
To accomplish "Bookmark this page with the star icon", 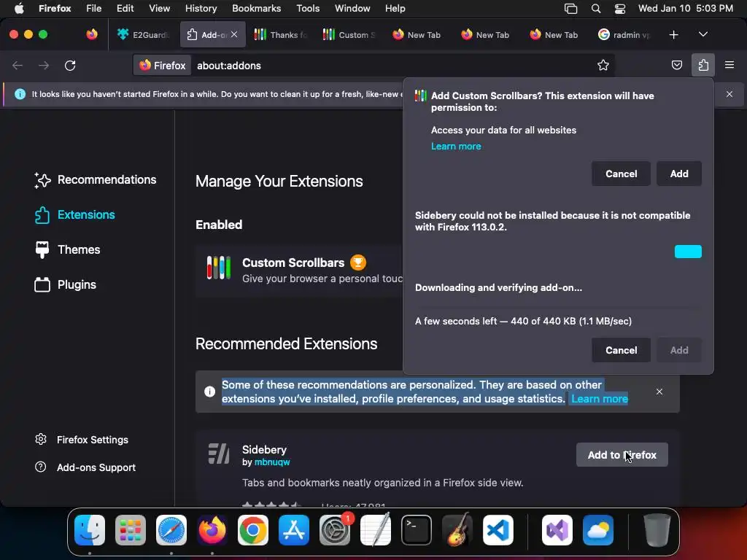I will 603,65.
